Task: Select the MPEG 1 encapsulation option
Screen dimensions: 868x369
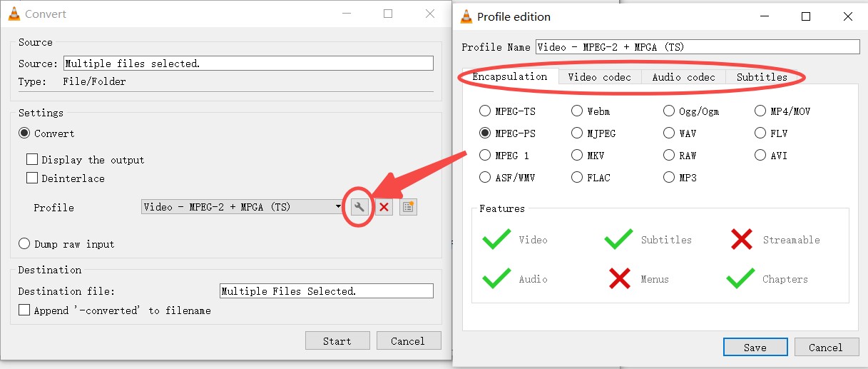Action: click(485, 156)
